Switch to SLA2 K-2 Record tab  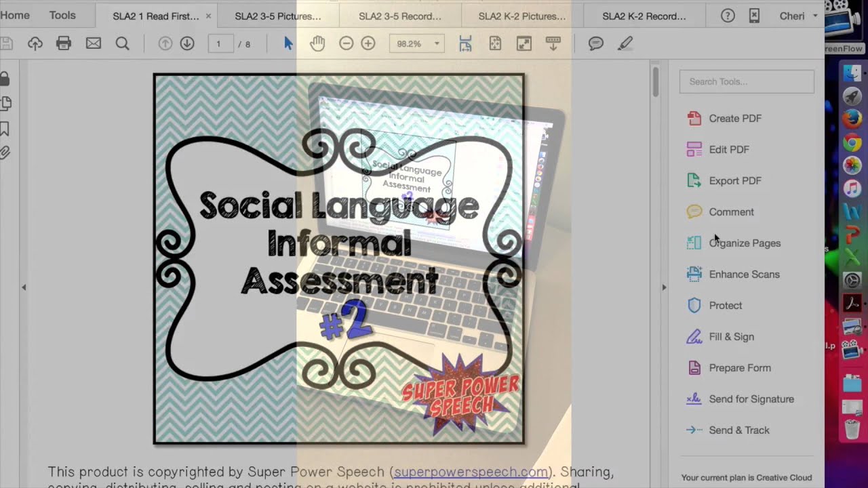click(x=644, y=16)
